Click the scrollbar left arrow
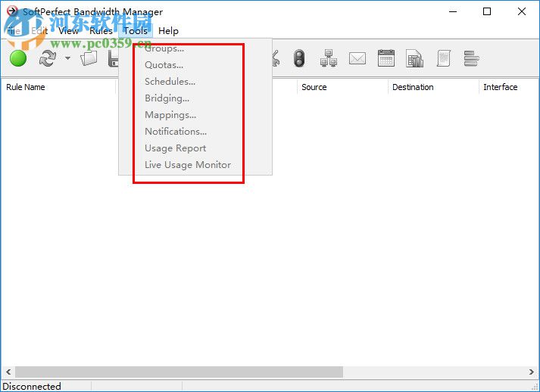 tap(8, 372)
